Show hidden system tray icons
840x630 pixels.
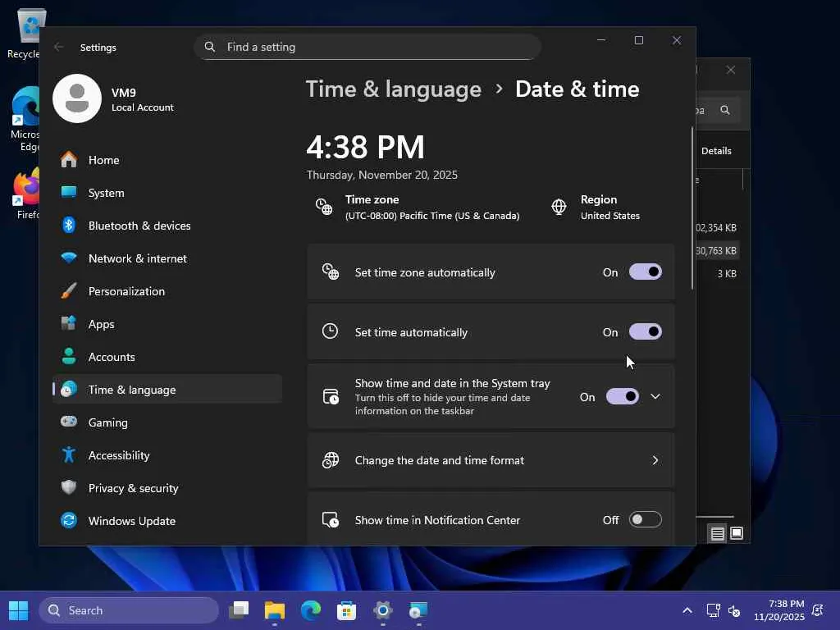click(x=687, y=610)
